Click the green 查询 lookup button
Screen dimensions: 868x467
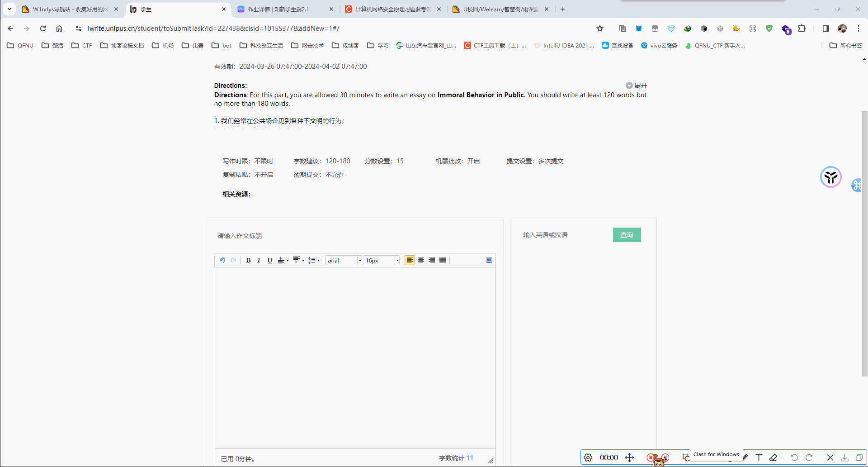(627, 235)
